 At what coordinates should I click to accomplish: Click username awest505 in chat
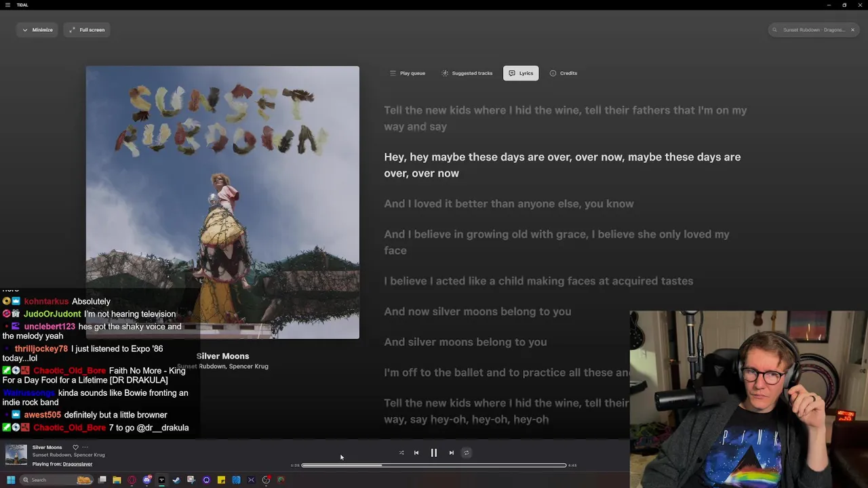click(x=42, y=415)
